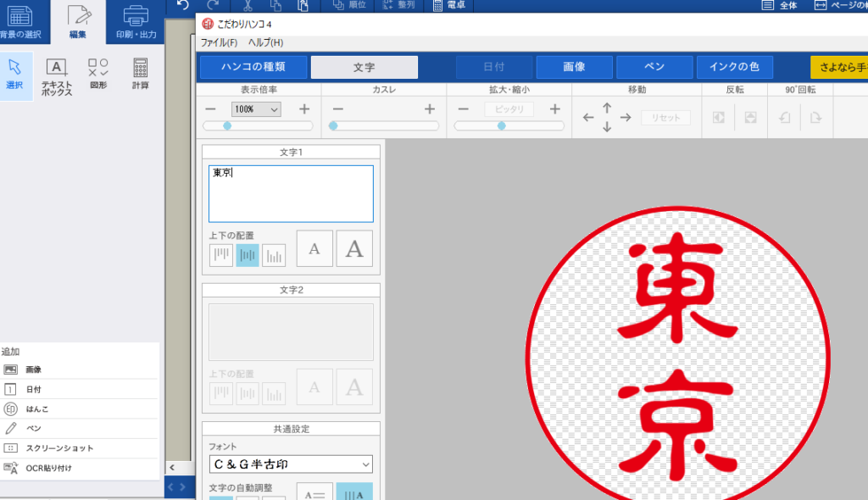The width and height of the screenshot is (868, 500).
Task: Toggle the vertical text layout button
Action: (354, 492)
